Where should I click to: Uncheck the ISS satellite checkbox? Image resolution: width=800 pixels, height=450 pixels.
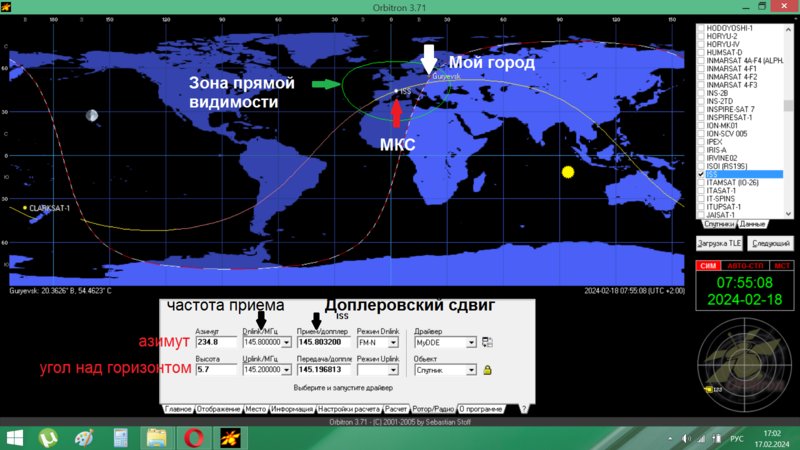coord(701,174)
